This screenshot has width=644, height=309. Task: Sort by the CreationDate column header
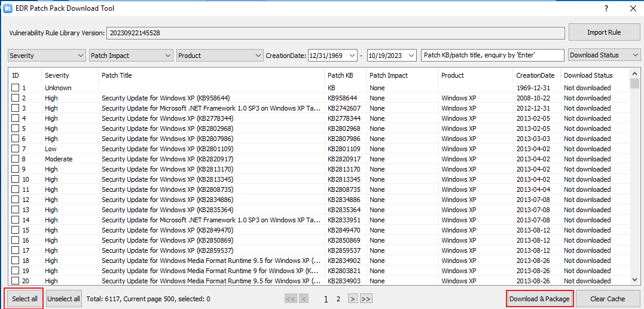click(535, 75)
